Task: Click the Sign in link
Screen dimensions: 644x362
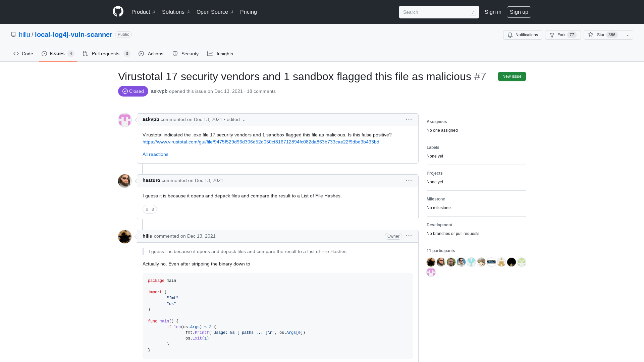Action: click(493, 12)
